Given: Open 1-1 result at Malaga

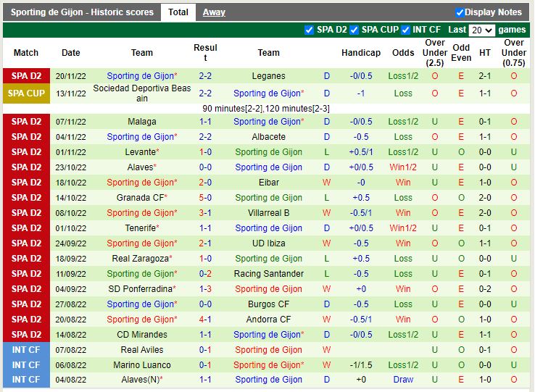Looking at the screenshot, I should tap(205, 122).
